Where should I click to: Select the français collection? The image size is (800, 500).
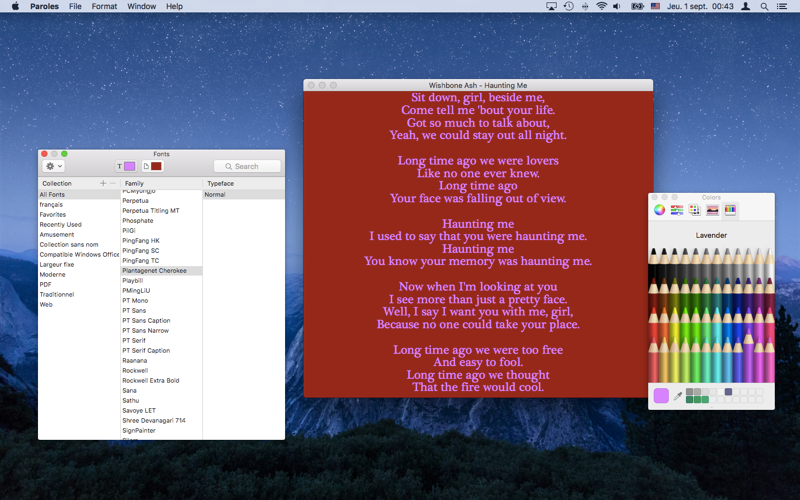79,205
